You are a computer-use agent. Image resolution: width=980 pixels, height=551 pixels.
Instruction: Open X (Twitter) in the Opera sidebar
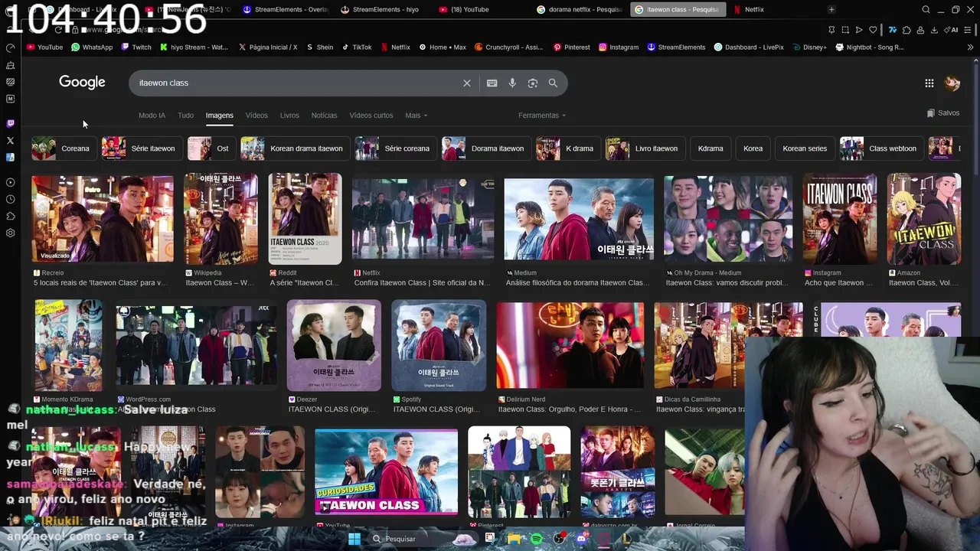point(10,140)
